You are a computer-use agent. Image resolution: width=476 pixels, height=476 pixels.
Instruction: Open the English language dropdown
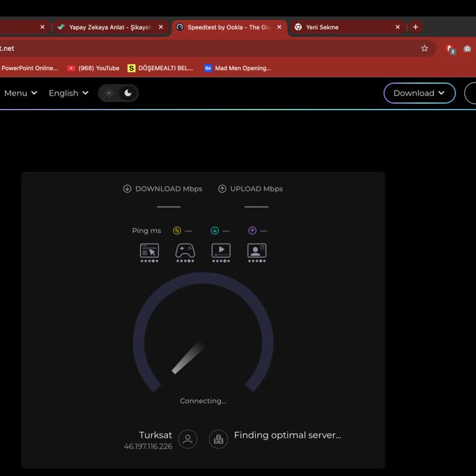click(69, 93)
